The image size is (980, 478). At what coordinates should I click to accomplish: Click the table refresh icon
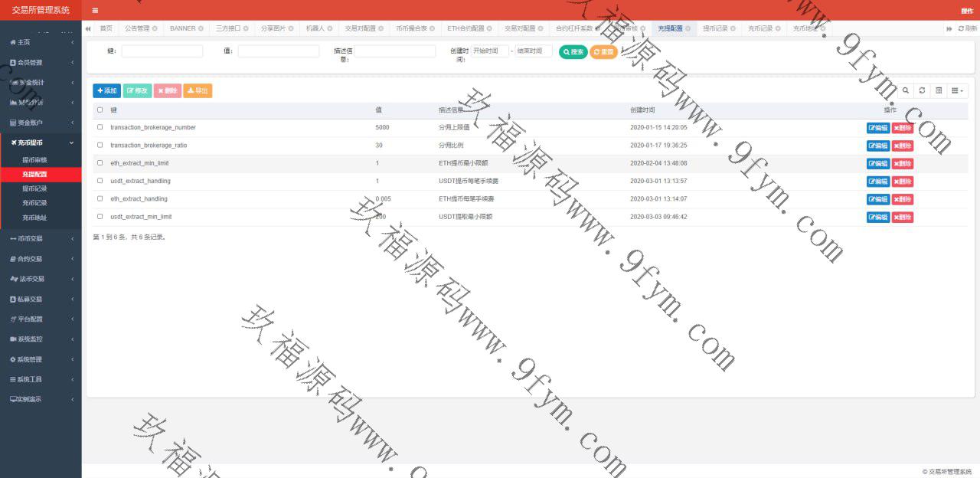[x=922, y=90]
